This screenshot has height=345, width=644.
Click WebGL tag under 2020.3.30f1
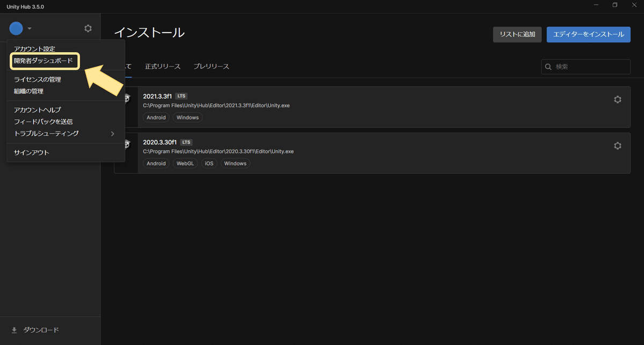tap(186, 164)
